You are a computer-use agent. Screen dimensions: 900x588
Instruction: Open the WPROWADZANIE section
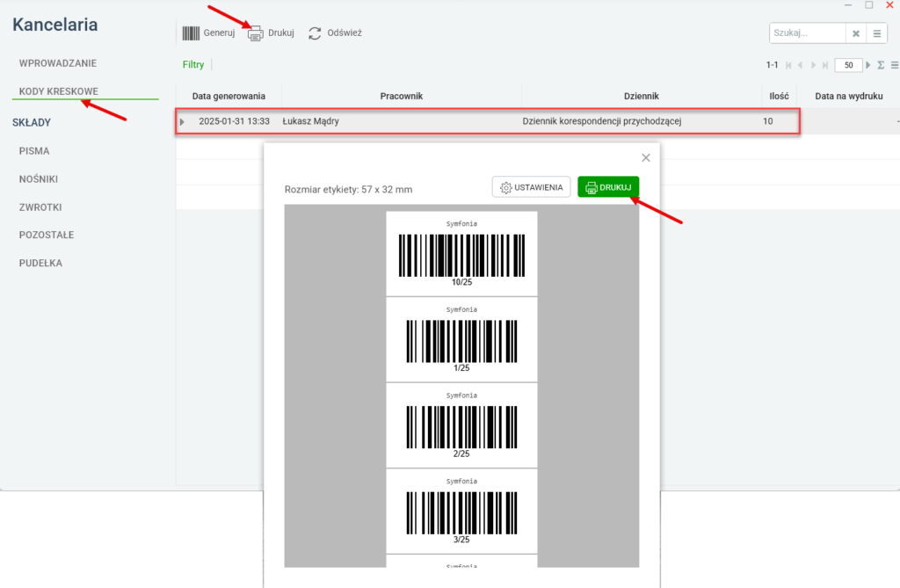[57, 63]
